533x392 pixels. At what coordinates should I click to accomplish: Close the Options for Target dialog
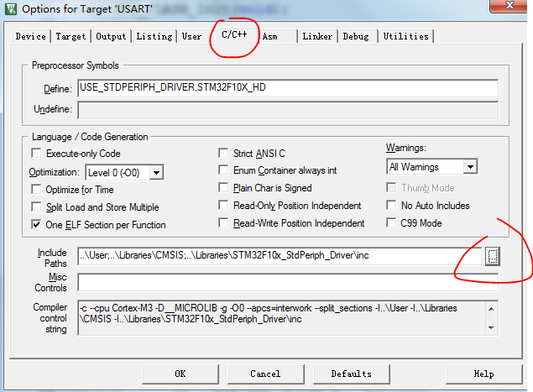[509, 5]
